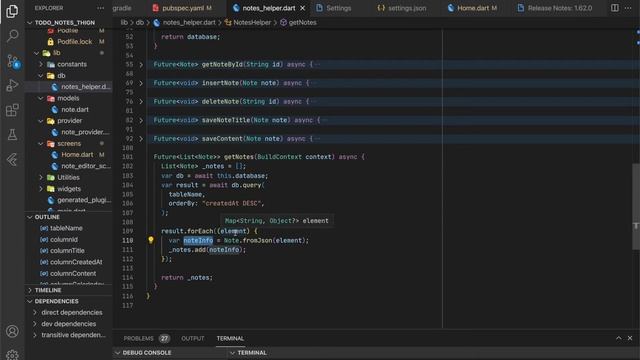Close the notes_helper.dart tab

click(302, 8)
